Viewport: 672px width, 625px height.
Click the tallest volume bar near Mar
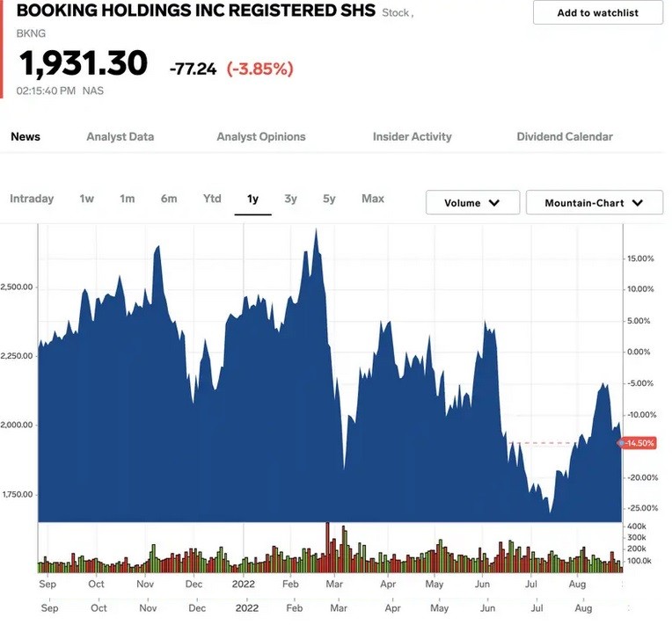[x=327, y=545]
